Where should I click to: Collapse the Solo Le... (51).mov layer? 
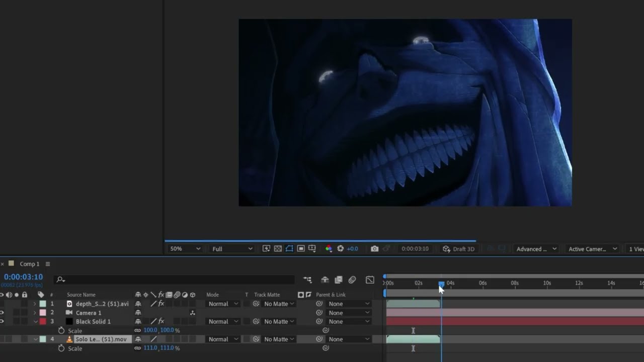(x=35, y=339)
